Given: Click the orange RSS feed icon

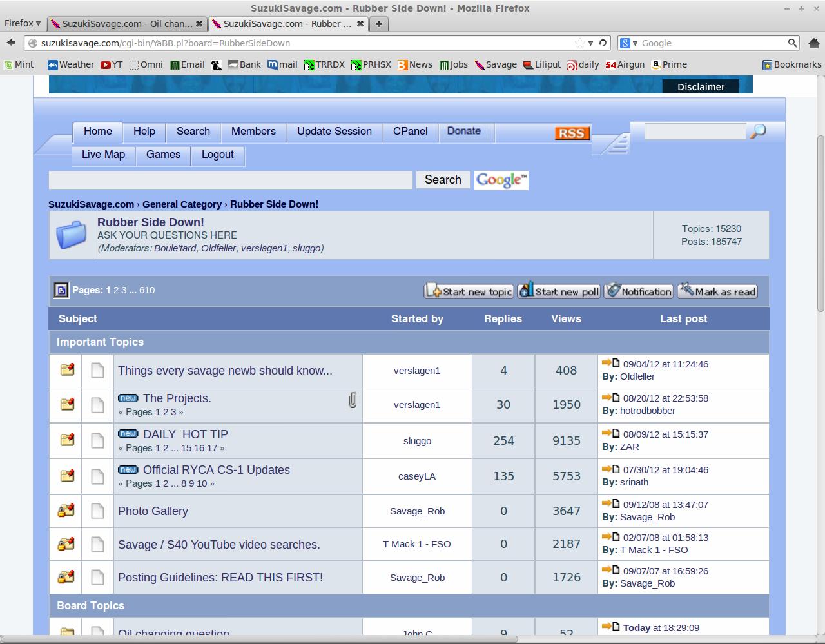Looking at the screenshot, I should pyautogui.click(x=572, y=133).
